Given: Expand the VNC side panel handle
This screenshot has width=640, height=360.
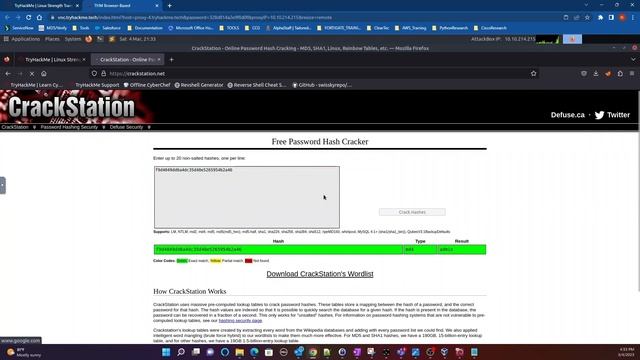Looking at the screenshot, I should coord(2,185).
